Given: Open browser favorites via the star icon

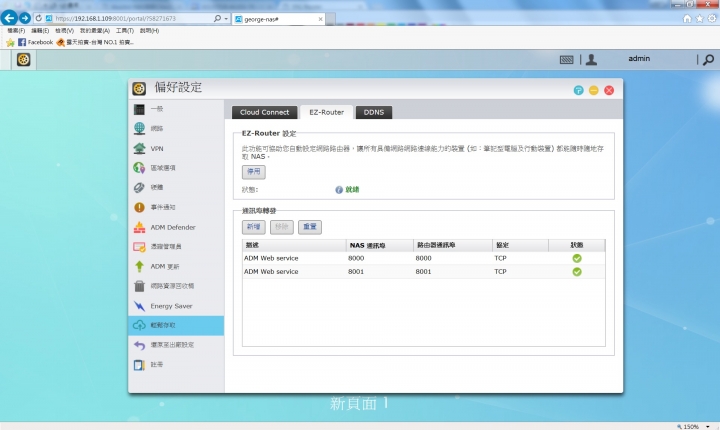Looking at the screenshot, I should click(x=699, y=18).
